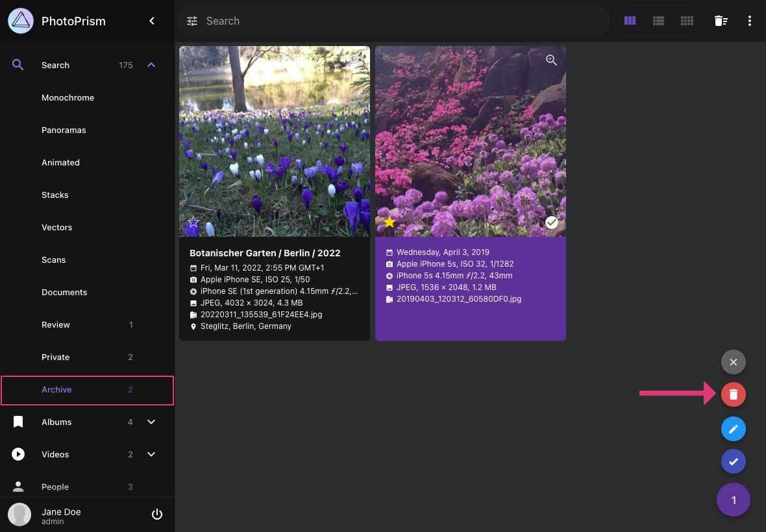Unfavorite the pink flowers photo's star

389,222
